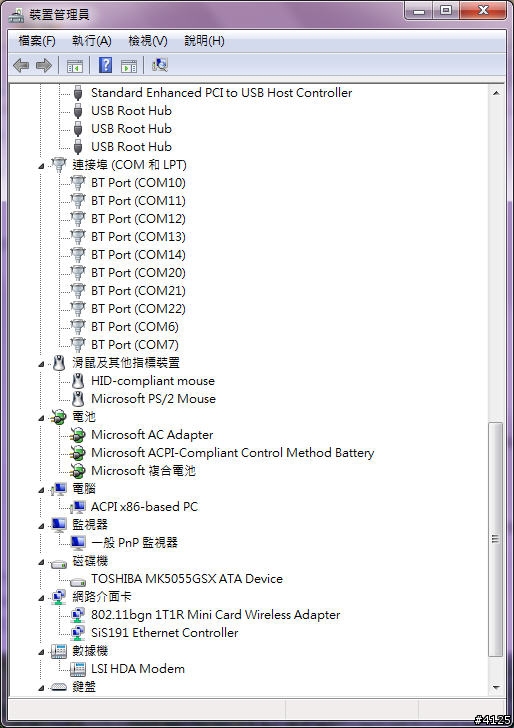Select the first USB Root Hub entry

coord(131,111)
